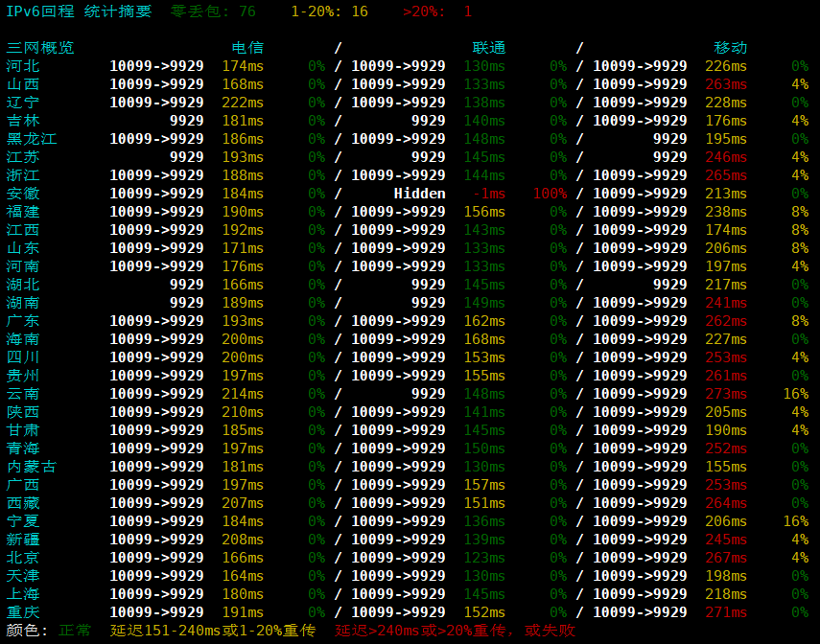Image resolution: width=820 pixels, height=644 pixels.
Task: Select the '重庆' province row label
Action: pos(23,612)
